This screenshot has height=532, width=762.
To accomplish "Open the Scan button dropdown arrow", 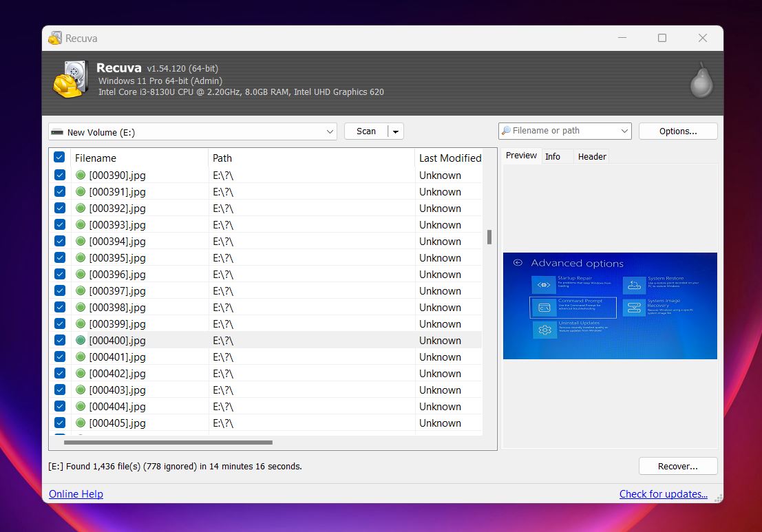I will pos(396,131).
